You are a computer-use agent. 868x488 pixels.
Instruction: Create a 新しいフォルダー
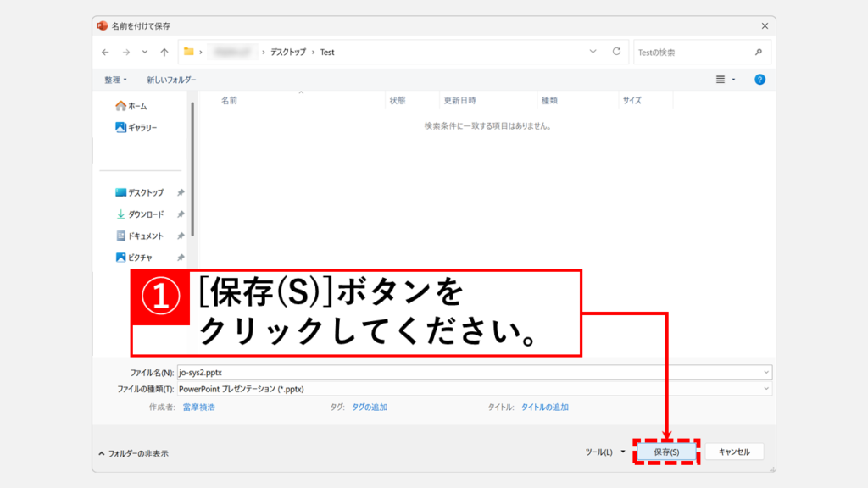[171, 80]
